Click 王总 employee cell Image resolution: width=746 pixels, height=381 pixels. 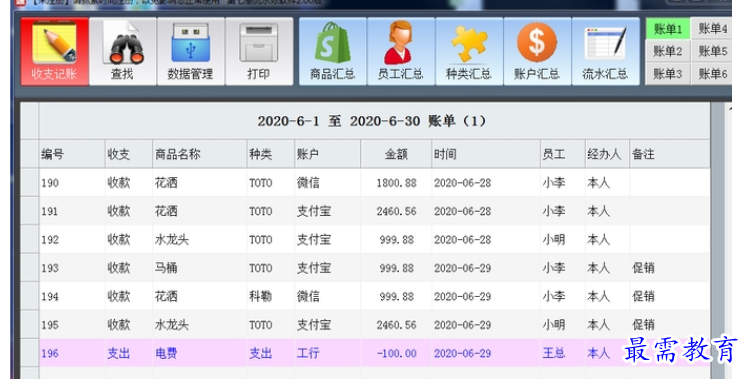coord(554,353)
